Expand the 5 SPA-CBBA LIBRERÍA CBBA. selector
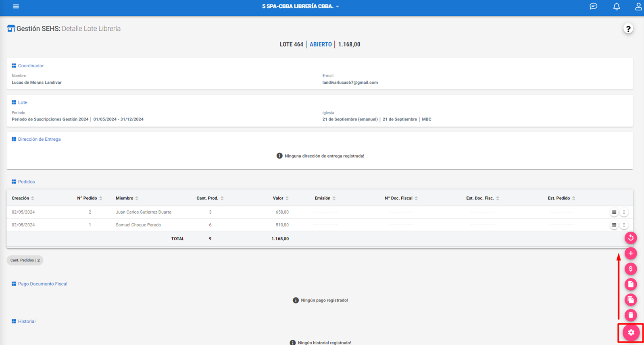This screenshot has height=345, width=644. pyautogui.click(x=300, y=6)
